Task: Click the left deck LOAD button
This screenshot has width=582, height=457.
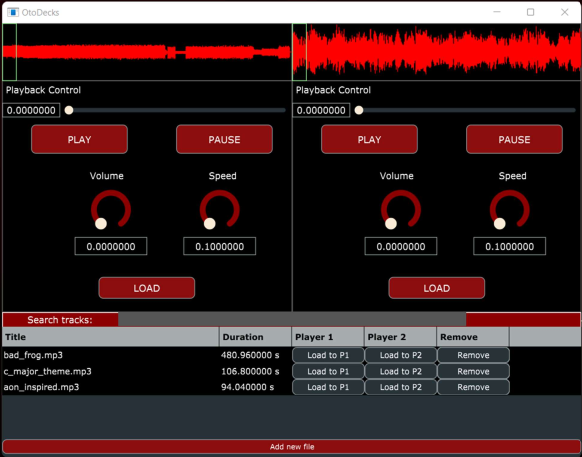Action: [147, 288]
